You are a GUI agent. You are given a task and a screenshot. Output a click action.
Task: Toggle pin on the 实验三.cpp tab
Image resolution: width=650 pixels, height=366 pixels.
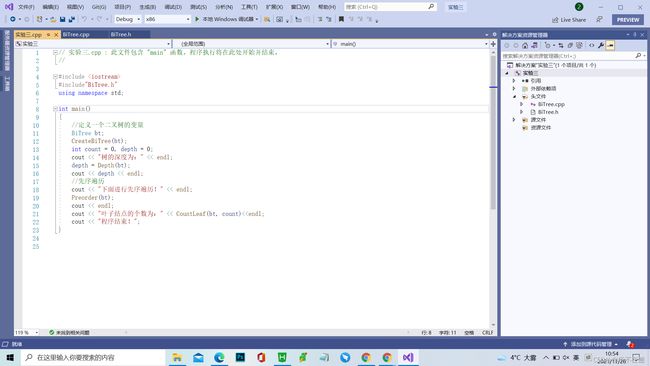pyautogui.click(x=49, y=34)
